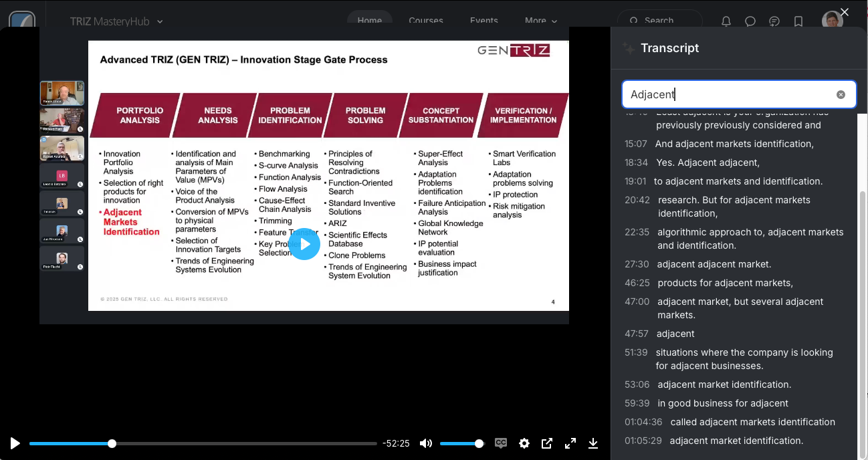Image resolution: width=868 pixels, height=460 pixels.
Task: Click the video progress bar
Action: 203,443
